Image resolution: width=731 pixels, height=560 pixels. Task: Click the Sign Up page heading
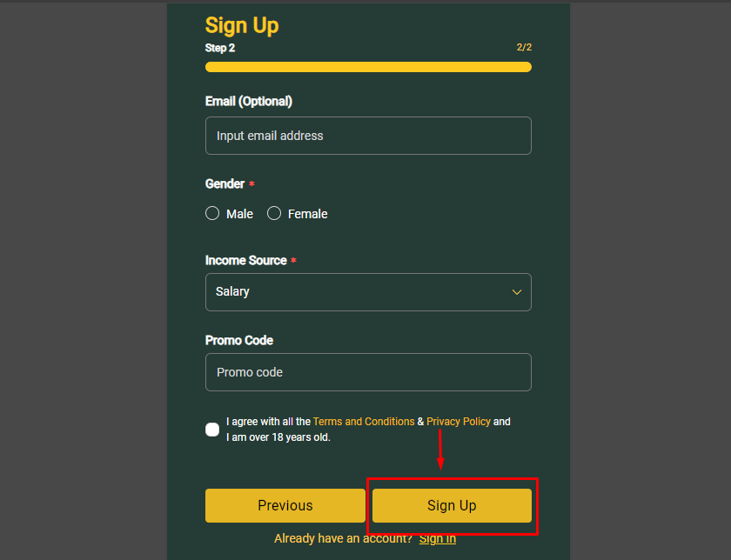click(242, 26)
